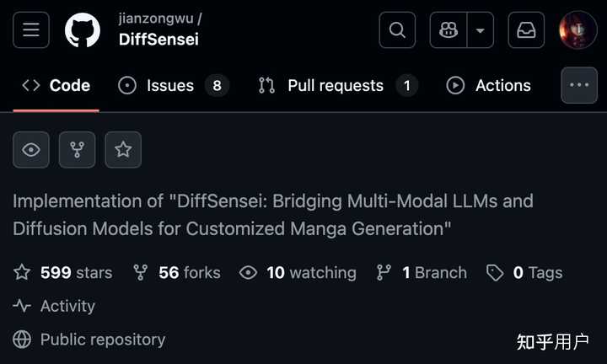View the 599 stars list
607x364 pixels.
tap(63, 272)
